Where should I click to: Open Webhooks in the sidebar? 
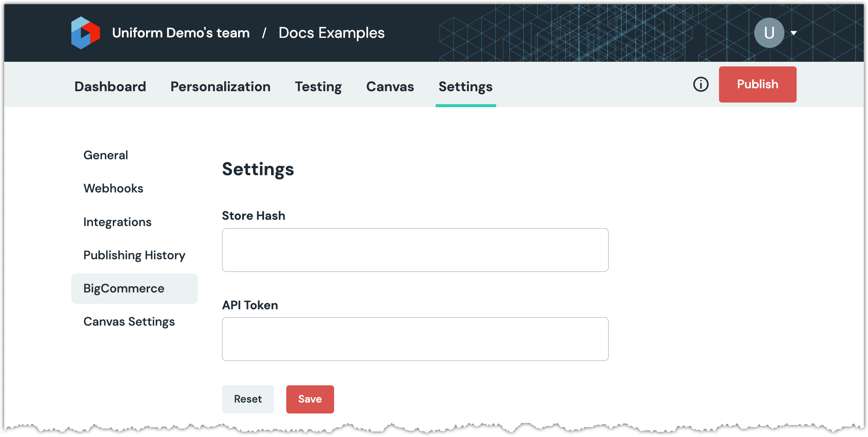113,188
